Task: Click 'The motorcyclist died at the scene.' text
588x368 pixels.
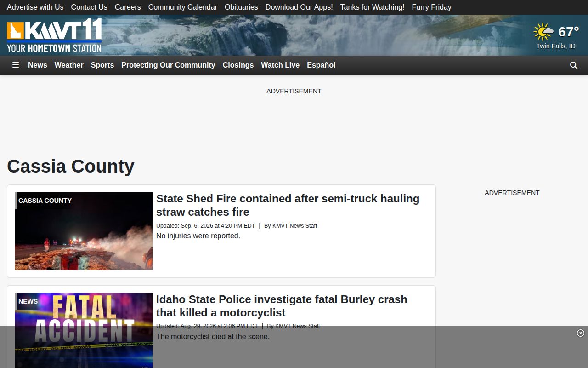Action: (x=213, y=337)
